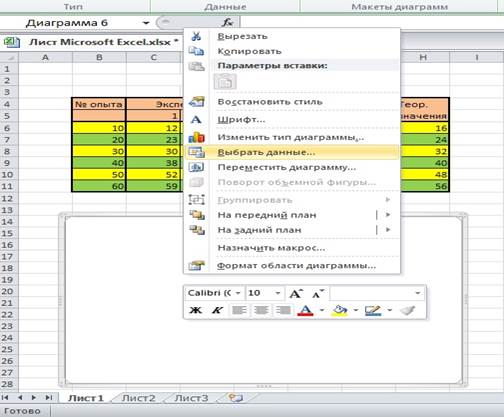Viewport: 504px width, 417px height.
Task: Click the scissors Cut icon
Action: pyautogui.click(x=196, y=36)
